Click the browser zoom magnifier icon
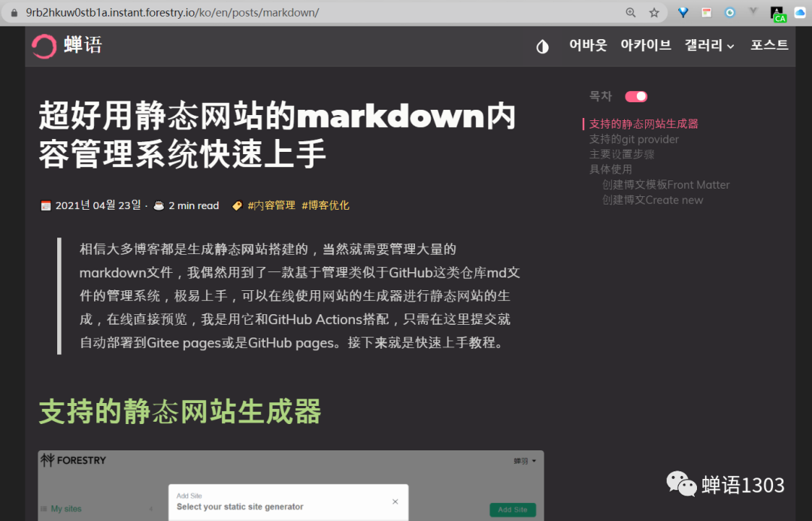 pos(630,13)
